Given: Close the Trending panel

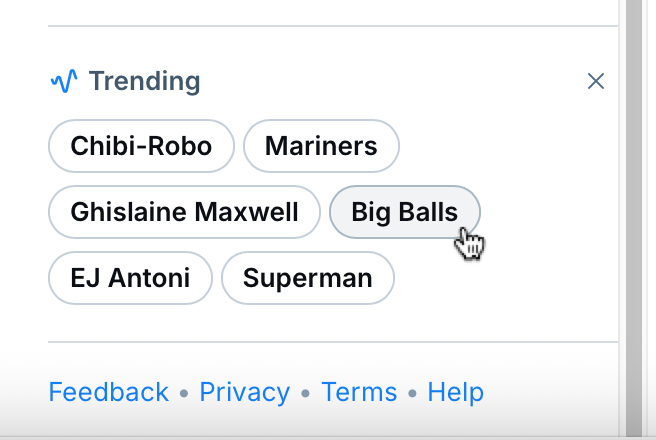Looking at the screenshot, I should [x=596, y=81].
